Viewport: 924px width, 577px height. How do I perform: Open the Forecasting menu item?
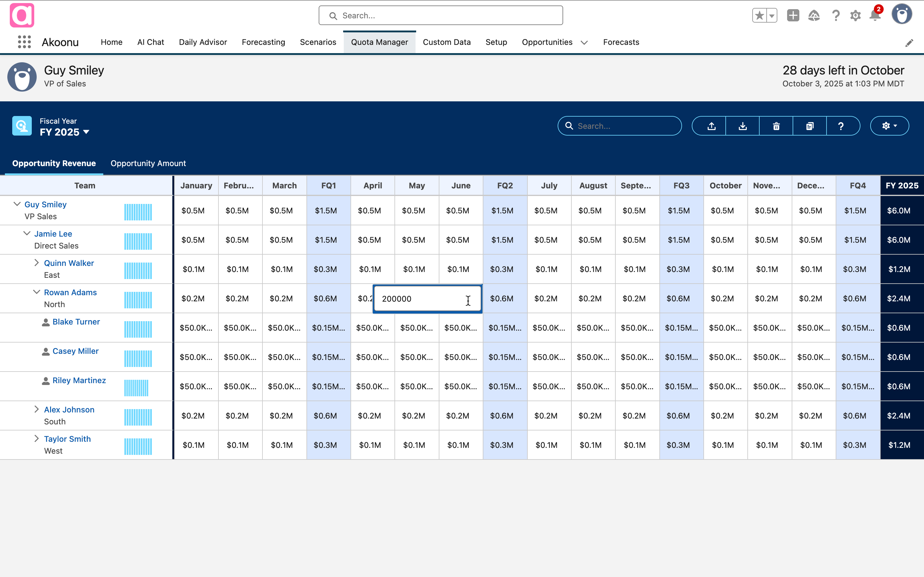(263, 42)
